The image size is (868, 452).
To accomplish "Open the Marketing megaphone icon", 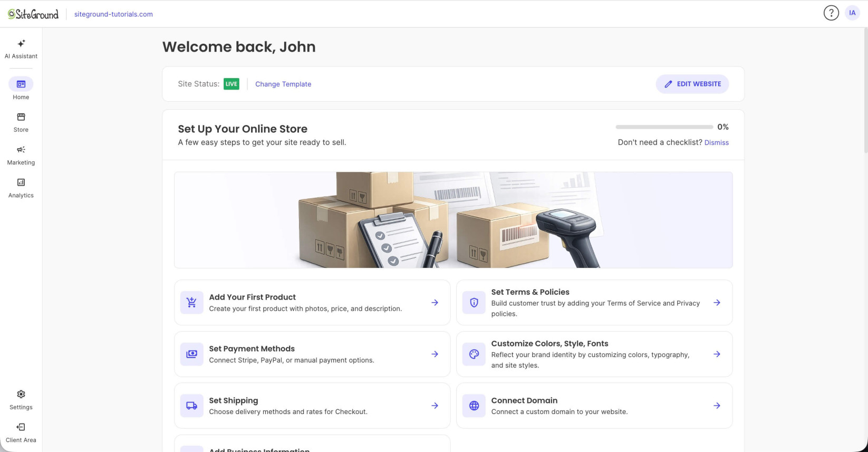I will point(21,150).
